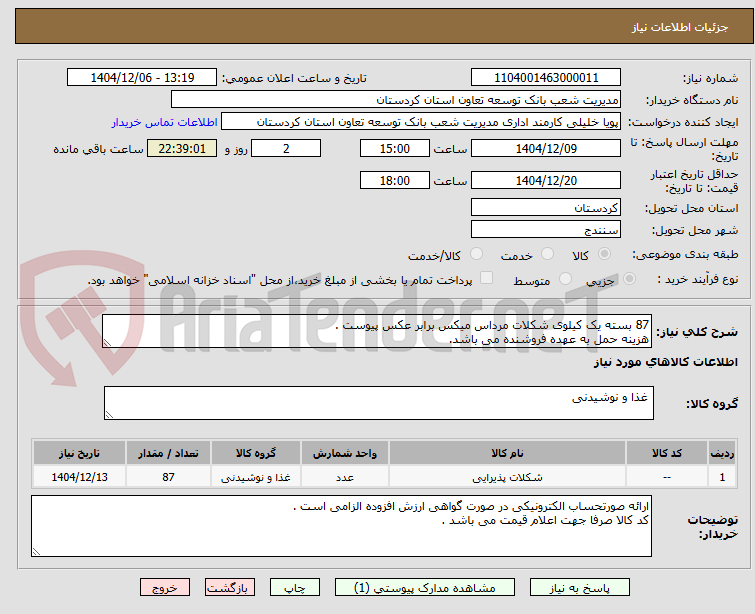Click the جزئیات اطلاعات نیاز header title

[680, 27]
